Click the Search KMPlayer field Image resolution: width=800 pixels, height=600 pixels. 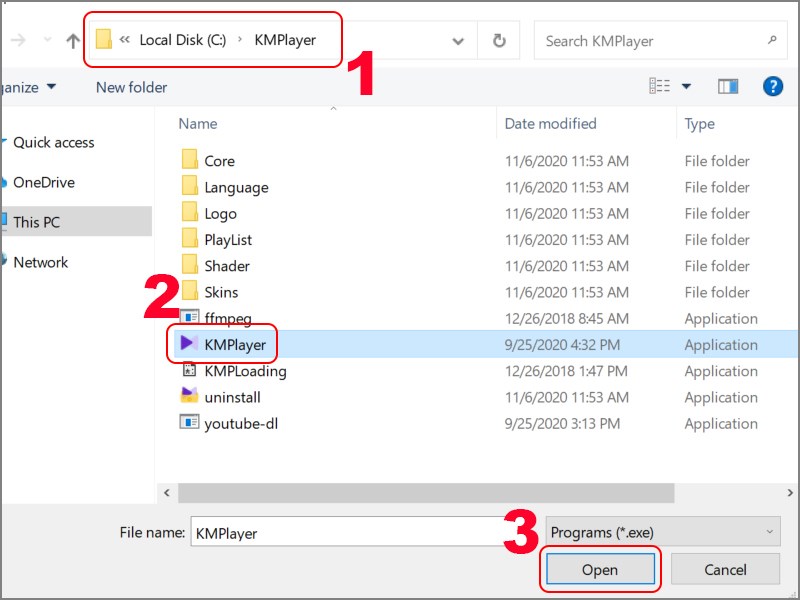click(661, 41)
